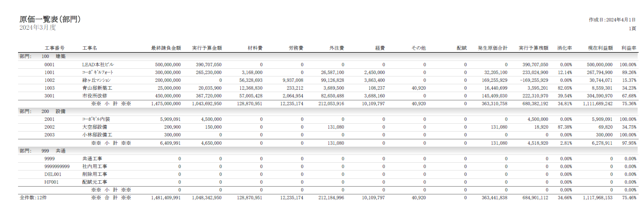Click the LEAD本社ビル project name
The image size is (644, 210).
coord(98,64)
